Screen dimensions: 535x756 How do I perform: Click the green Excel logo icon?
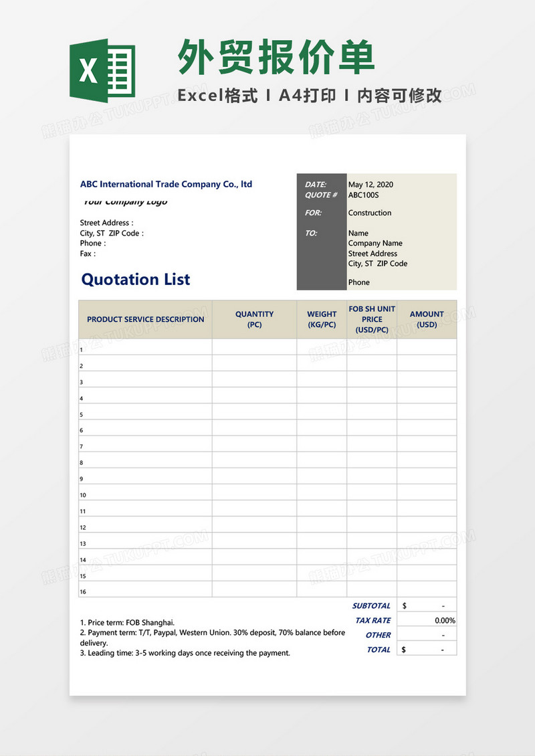[102, 70]
